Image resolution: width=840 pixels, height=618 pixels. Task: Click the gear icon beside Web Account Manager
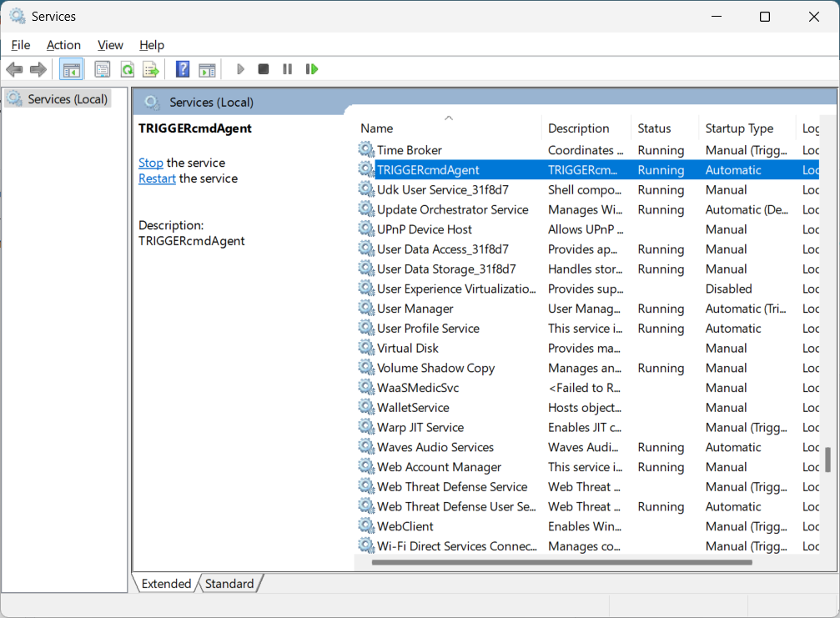(x=366, y=466)
